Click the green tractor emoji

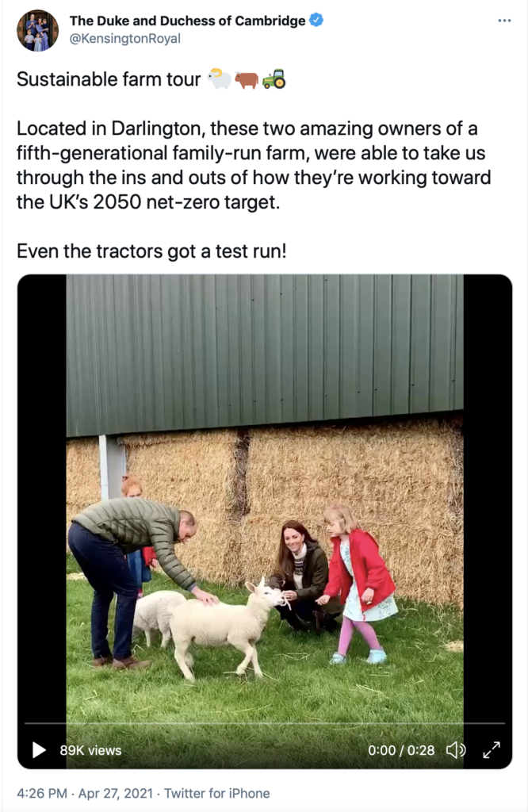pyautogui.click(x=274, y=79)
